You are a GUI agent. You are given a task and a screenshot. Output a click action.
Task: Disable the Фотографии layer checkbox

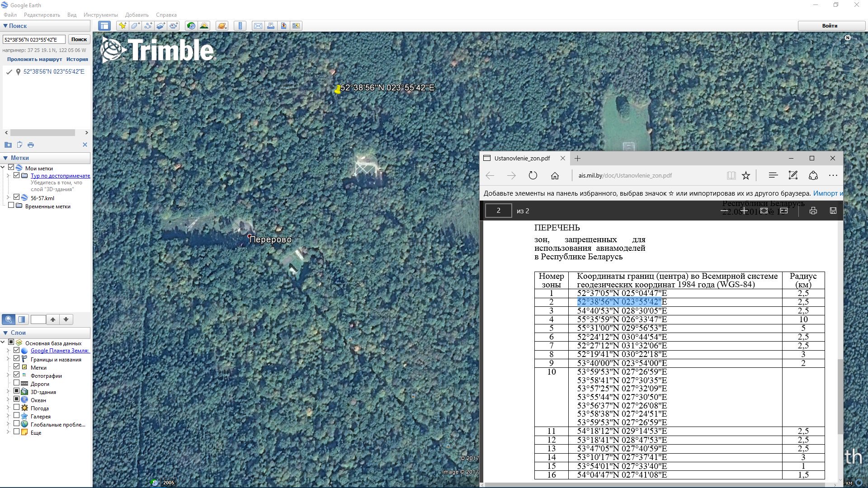point(17,375)
